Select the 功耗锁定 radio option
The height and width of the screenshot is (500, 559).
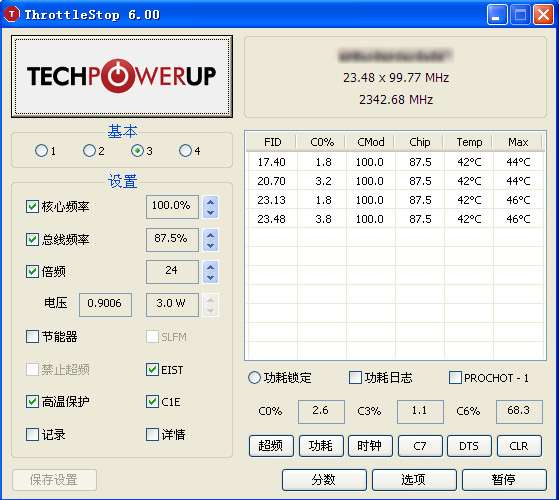click(254, 378)
